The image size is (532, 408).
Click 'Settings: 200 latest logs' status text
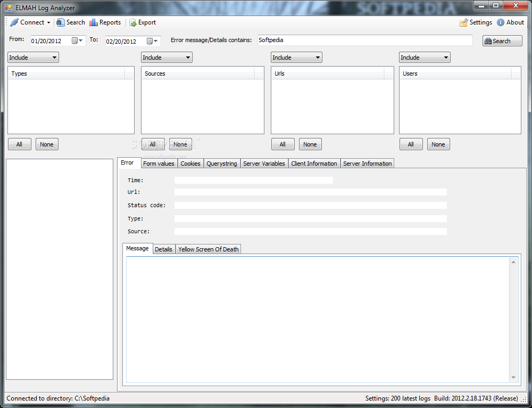coord(397,398)
